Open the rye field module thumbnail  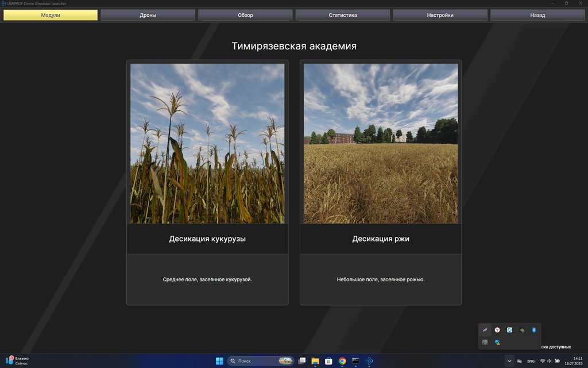tap(381, 143)
